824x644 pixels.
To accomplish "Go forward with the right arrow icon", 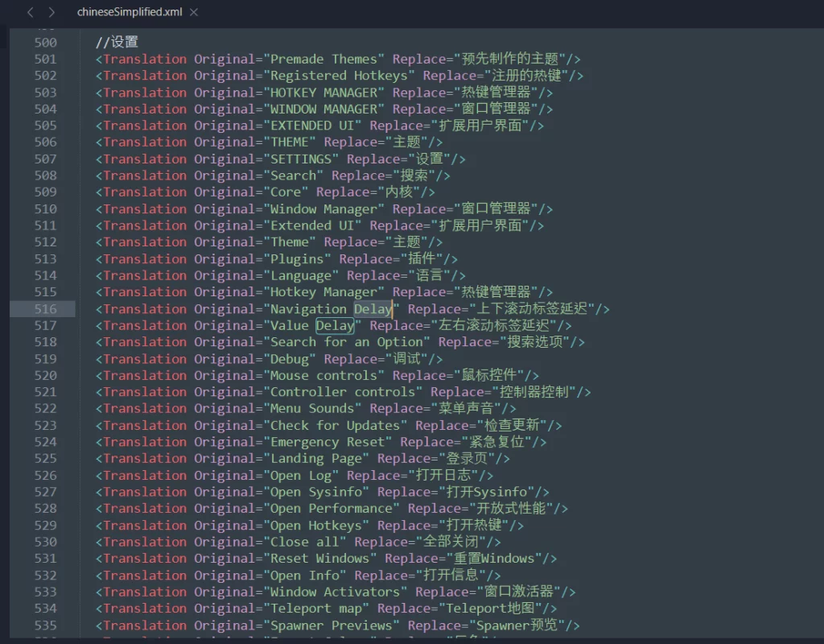I will [x=51, y=12].
